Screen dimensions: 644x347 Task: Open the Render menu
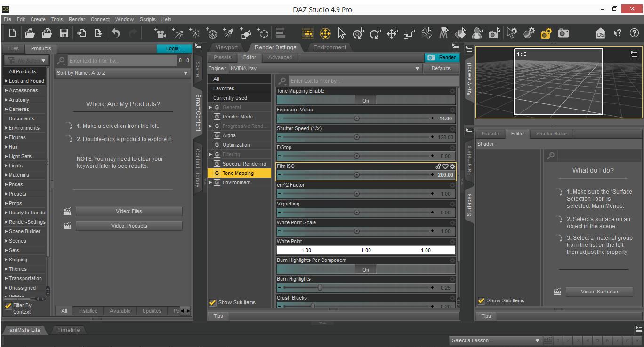click(x=77, y=19)
